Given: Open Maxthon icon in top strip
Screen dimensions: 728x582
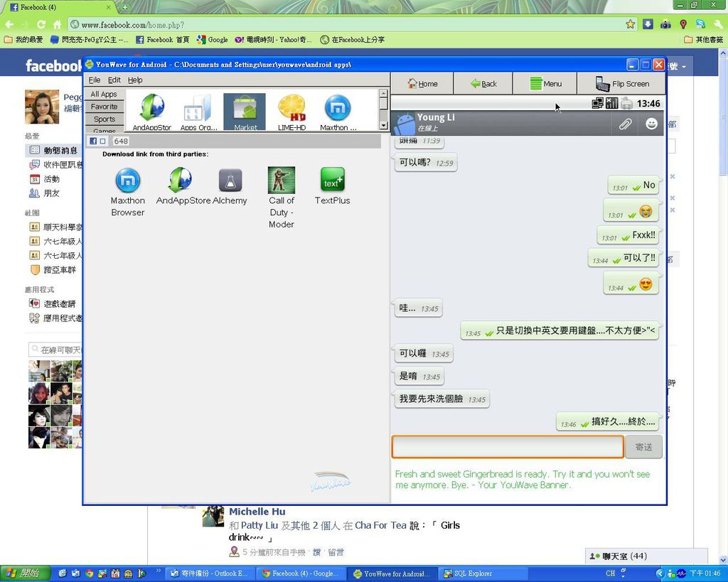Looking at the screenshot, I should [x=338, y=112].
